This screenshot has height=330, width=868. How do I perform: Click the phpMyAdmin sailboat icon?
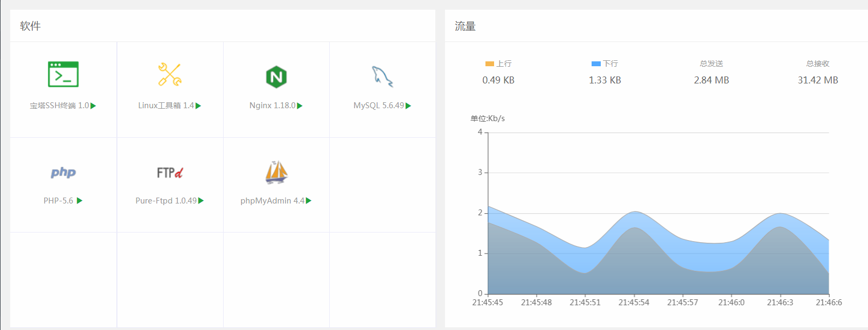pos(276,172)
